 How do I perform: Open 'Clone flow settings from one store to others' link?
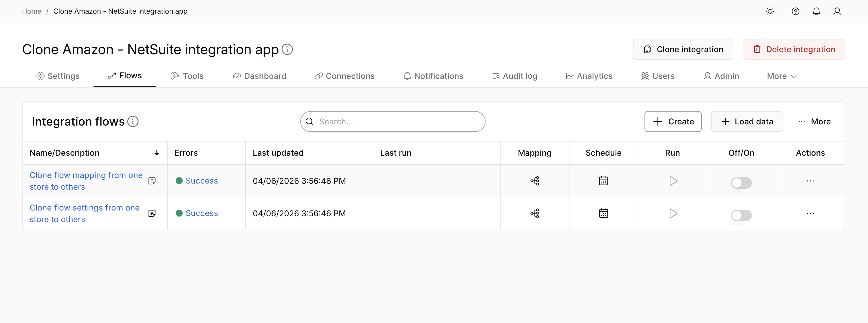click(84, 213)
